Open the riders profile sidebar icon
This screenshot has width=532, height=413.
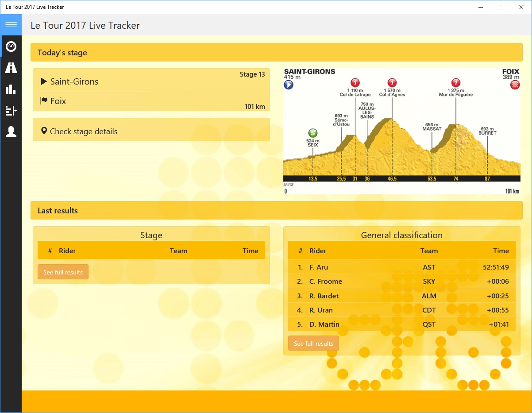(11, 131)
